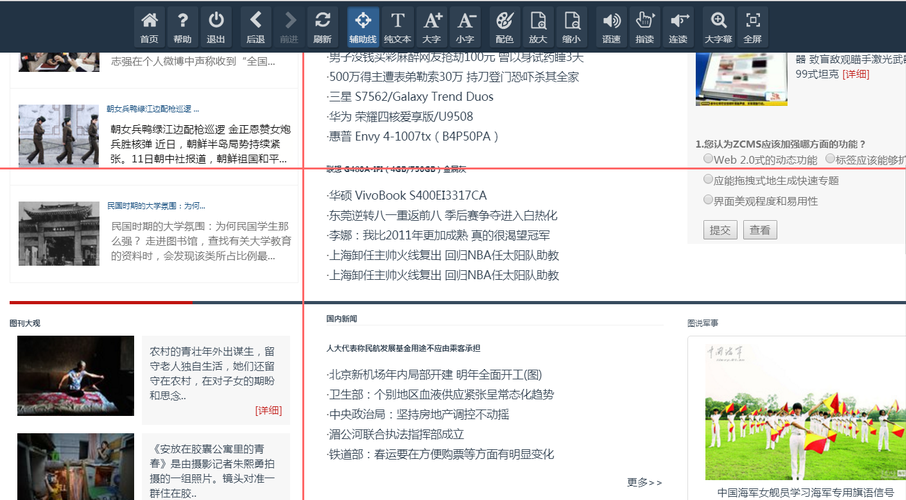This screenshot has width=906, height=500.
Task: Submit the poll with 提交 button
Action: coord(720,230)
